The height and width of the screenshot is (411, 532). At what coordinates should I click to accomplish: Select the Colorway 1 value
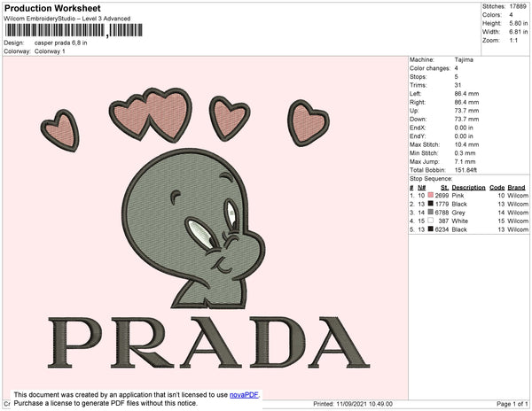coord(50,51)
